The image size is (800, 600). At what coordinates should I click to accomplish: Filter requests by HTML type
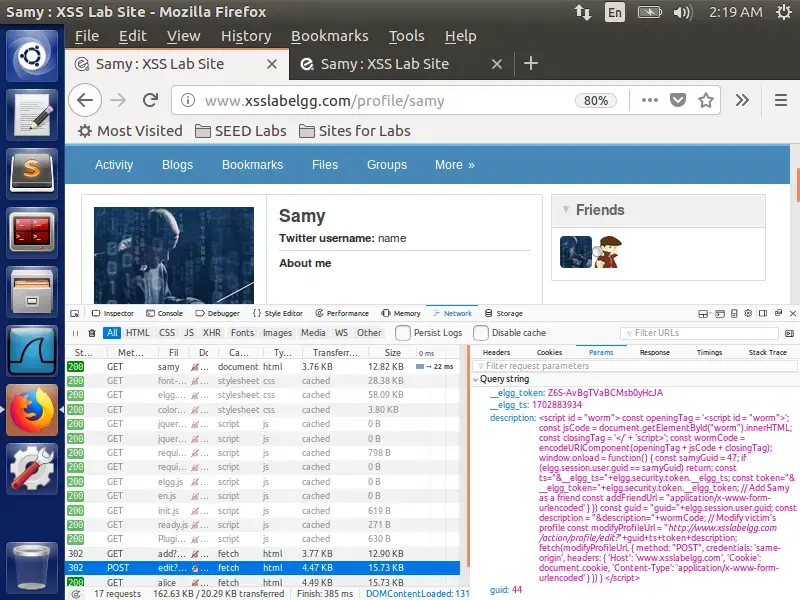coord(138,333)
